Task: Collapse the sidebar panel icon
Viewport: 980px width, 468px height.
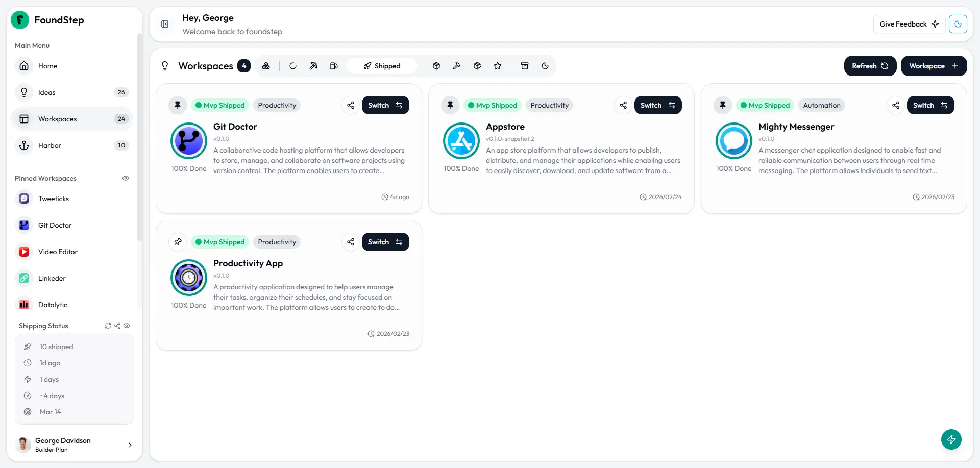Action: 165,24
